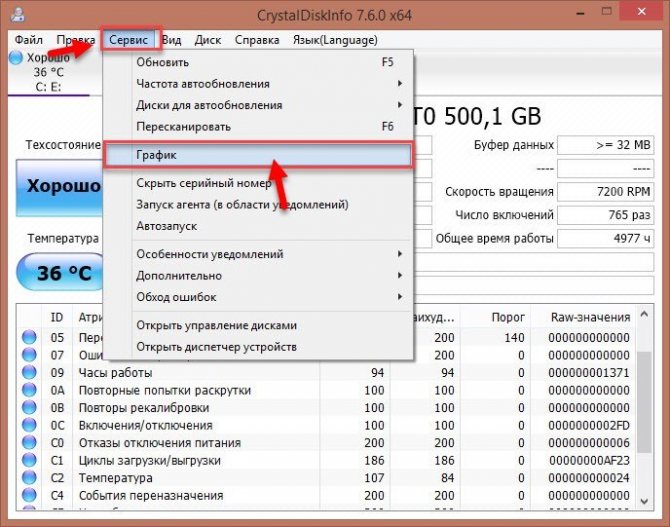Open the Язык(Language) menu
Viewport: 670px width, 527px height.
[x=335, y=40]
